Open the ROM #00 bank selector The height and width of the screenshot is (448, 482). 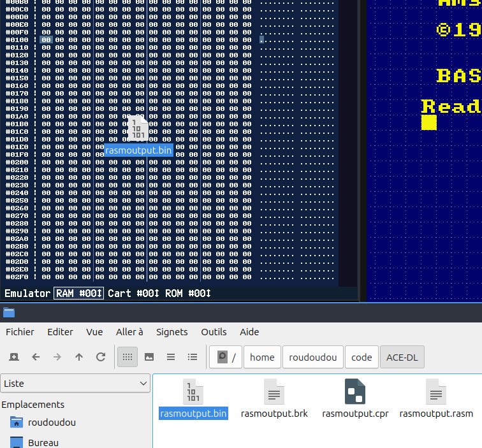pyautogui.click(x=187, y=293)
